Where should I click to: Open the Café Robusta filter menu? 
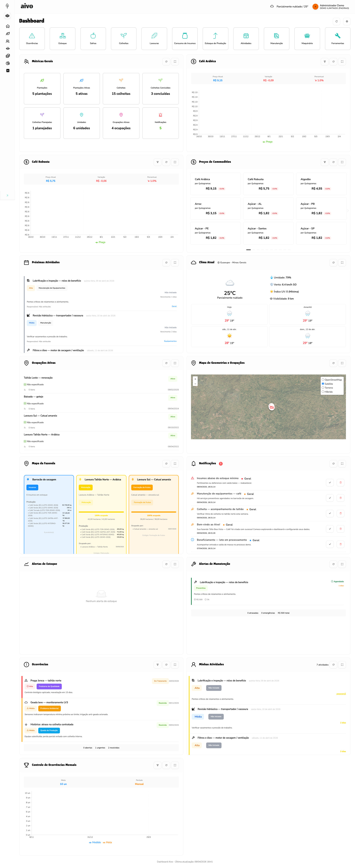pos(158,162)
